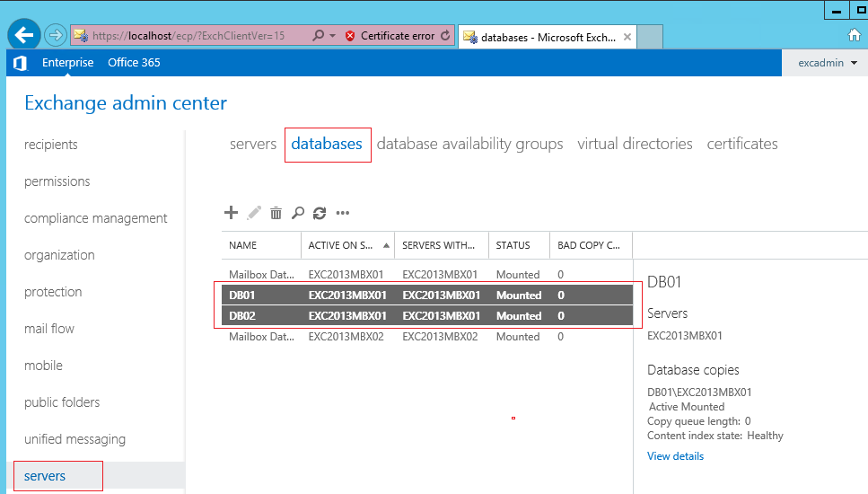Viewport: 868px width, 494px height.
Task: Select the DB02 database row
Action: (x=426, y=315)
